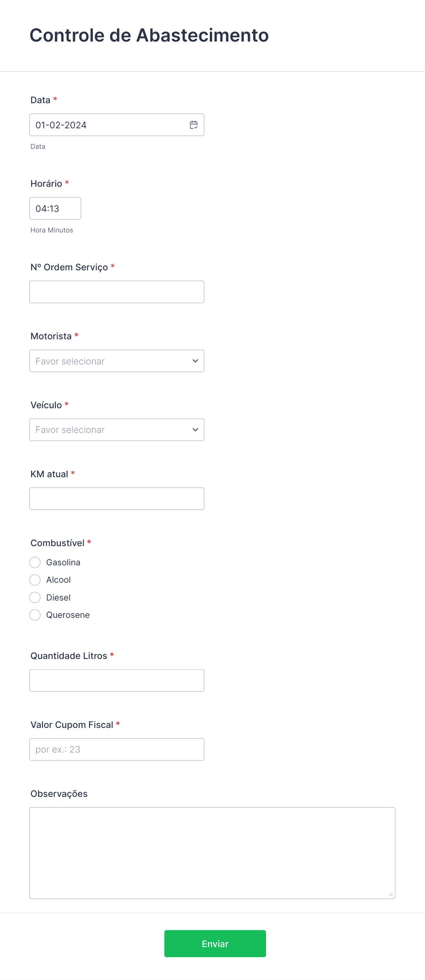Focus the Valor Cupom Fiscal field
The width and height of the screenshot is (425, 980).
click(117, 749)
